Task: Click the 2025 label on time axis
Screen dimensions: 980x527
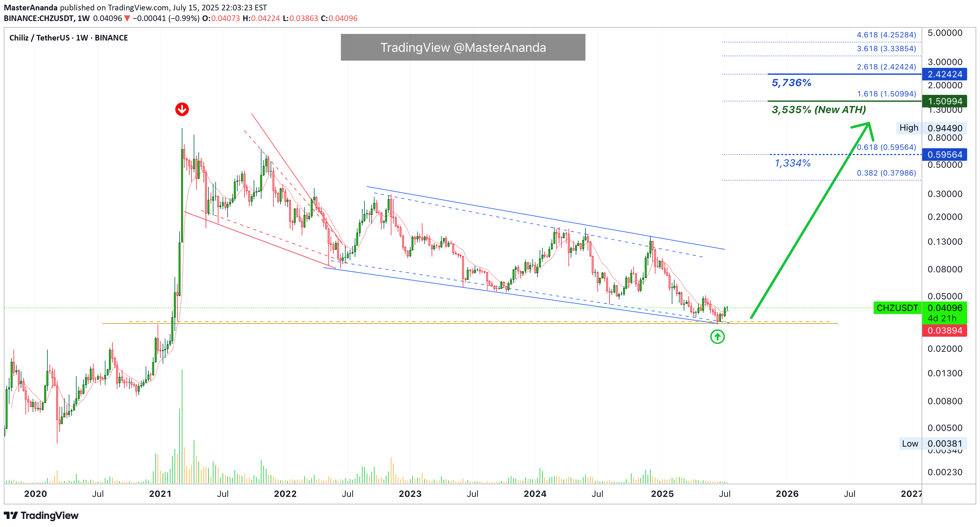Action: pyautogui.click(x=662, y=493)
